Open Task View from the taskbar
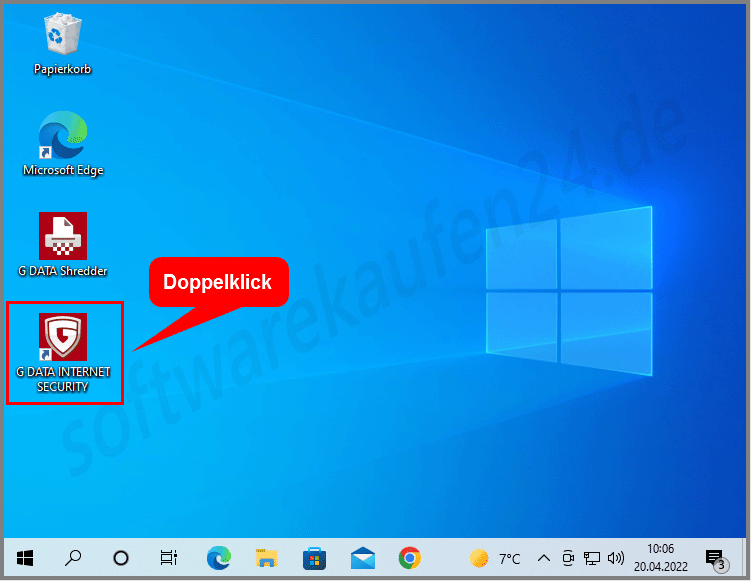751x581 pixels. (x=169, y=558)
